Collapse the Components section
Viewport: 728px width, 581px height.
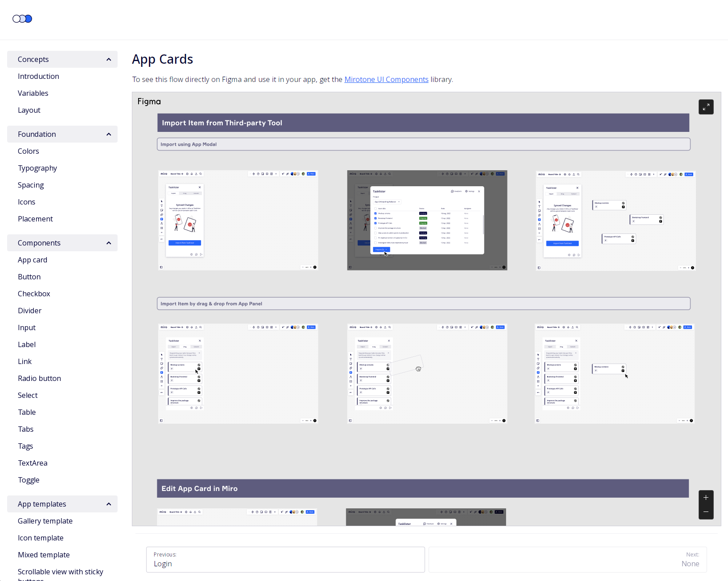tap(109, 243)
